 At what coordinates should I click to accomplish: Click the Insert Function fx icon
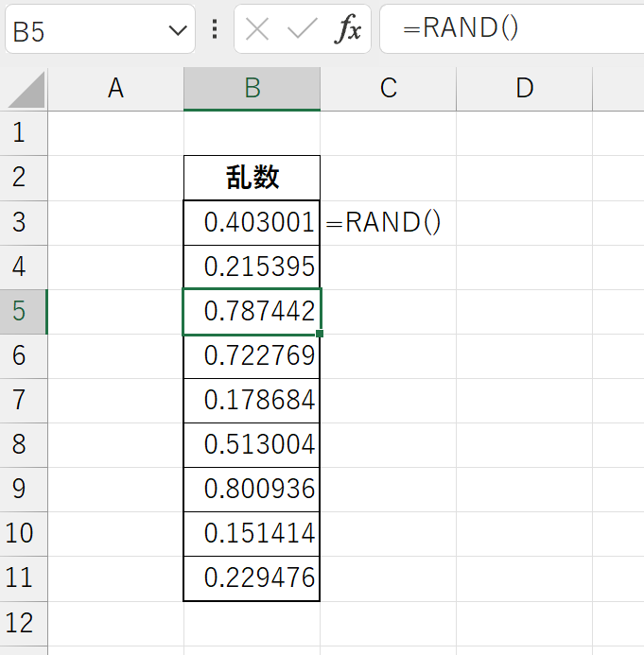pos(349,29)
